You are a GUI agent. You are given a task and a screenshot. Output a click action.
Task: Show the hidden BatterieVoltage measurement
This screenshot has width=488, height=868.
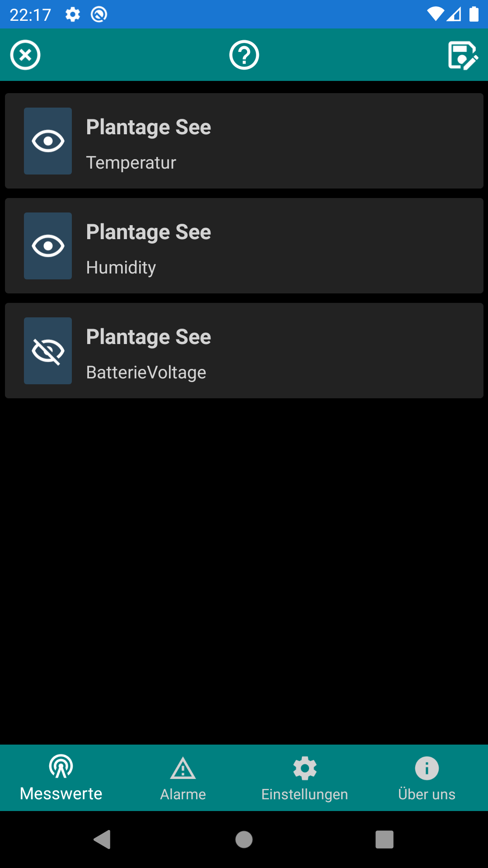[x=48, y=351]
